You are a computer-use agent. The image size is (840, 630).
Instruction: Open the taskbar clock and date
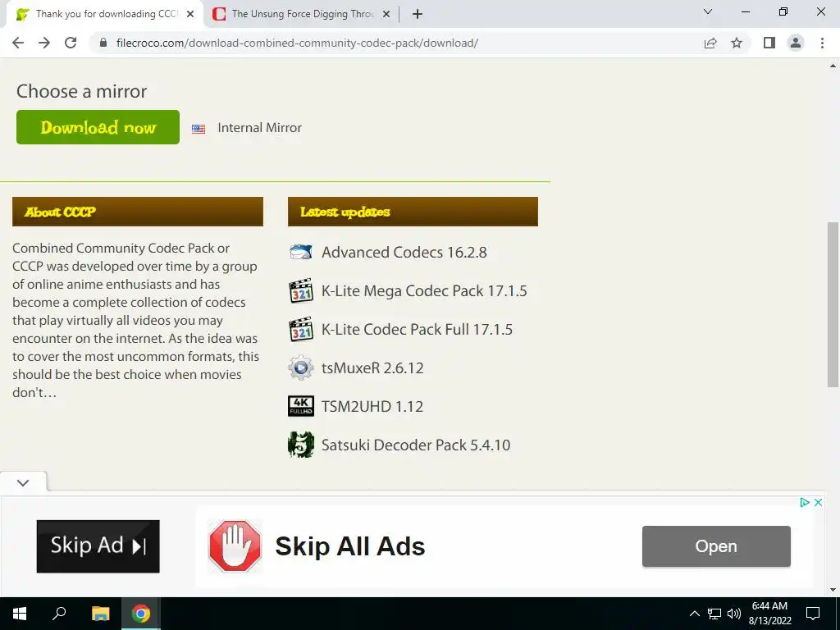769,614
